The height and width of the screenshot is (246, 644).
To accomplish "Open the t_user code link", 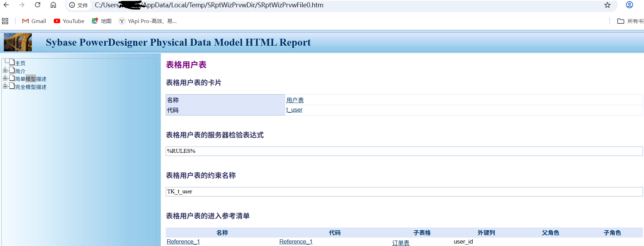I will tap(294, 110).
